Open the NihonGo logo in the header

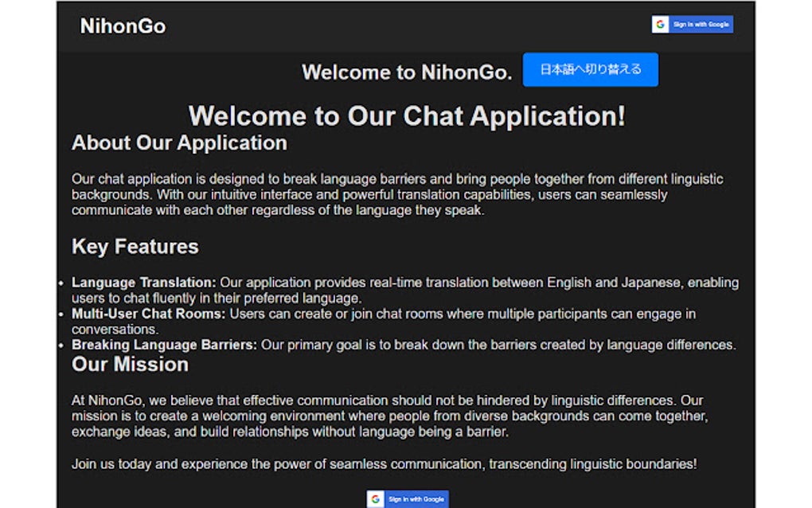[123, 26]
